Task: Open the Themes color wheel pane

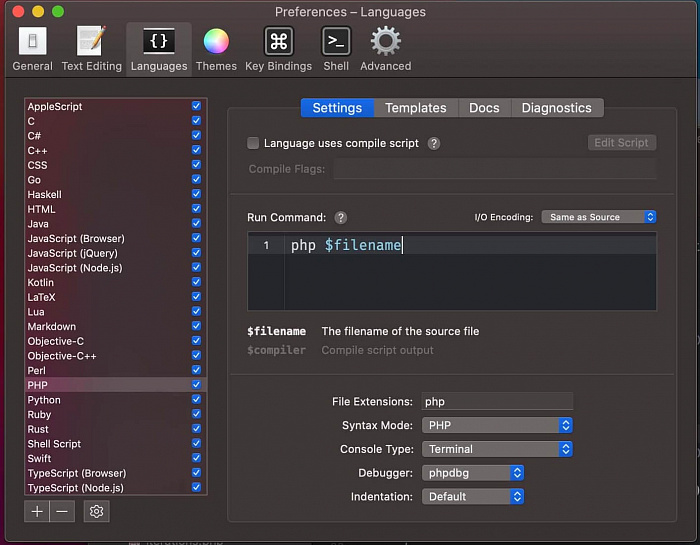Action: (x=216, y=49)
